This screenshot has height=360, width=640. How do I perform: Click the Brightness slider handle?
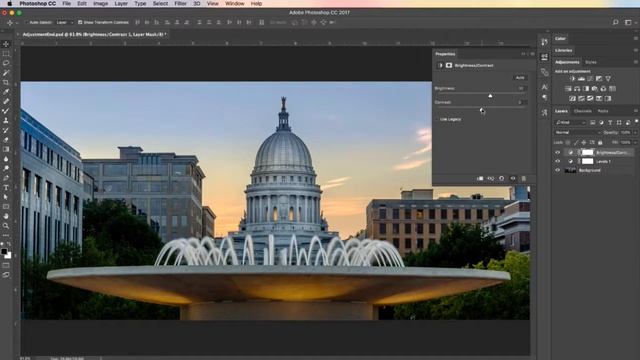490,96
